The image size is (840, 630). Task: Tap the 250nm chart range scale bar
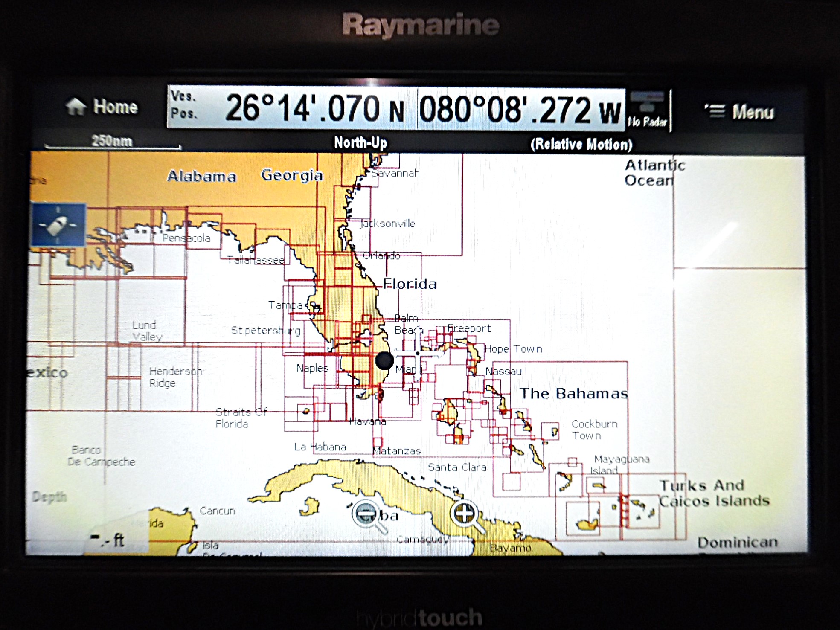coord(111,142)
